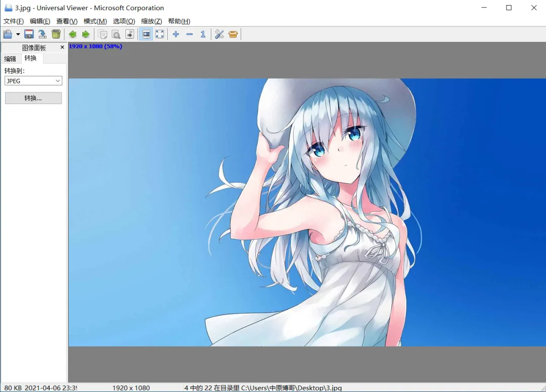546x392 pixels.
Task: Click the 80 KB file size status entry
Action: 13,388
